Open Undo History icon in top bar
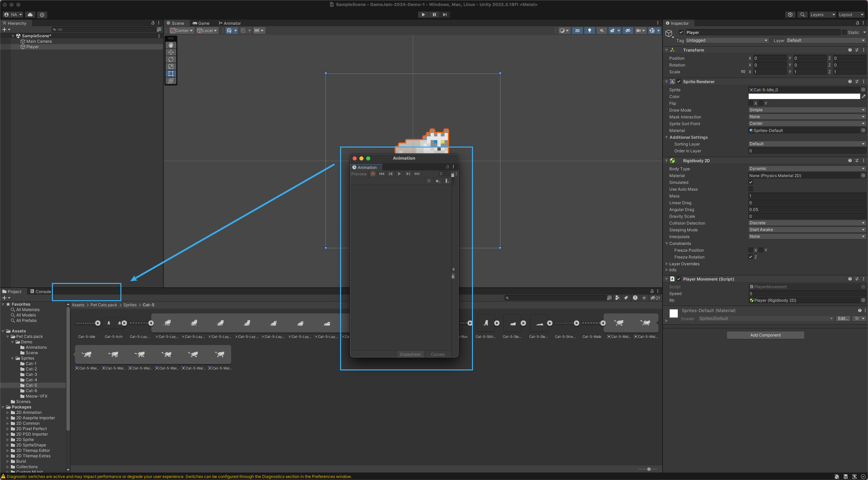868x480 pixels. coord(790,15)
